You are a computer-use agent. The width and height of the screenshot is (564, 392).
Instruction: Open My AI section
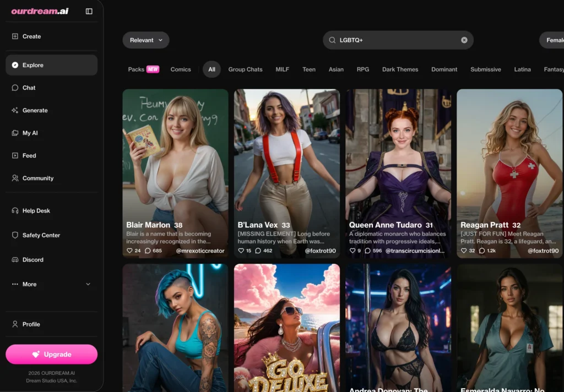pos(51,133)
